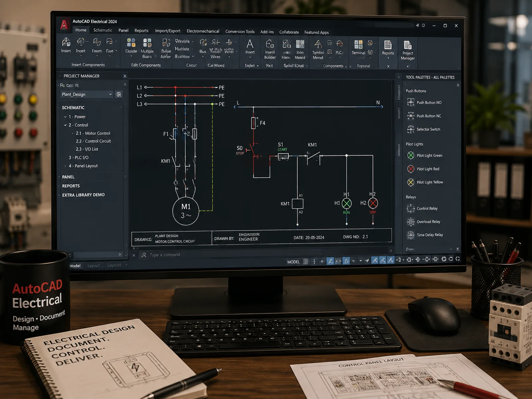This screenshot has width=532, height=399.
Task: Open the Import/Export ribbon tab
Action: click(168, 31)
